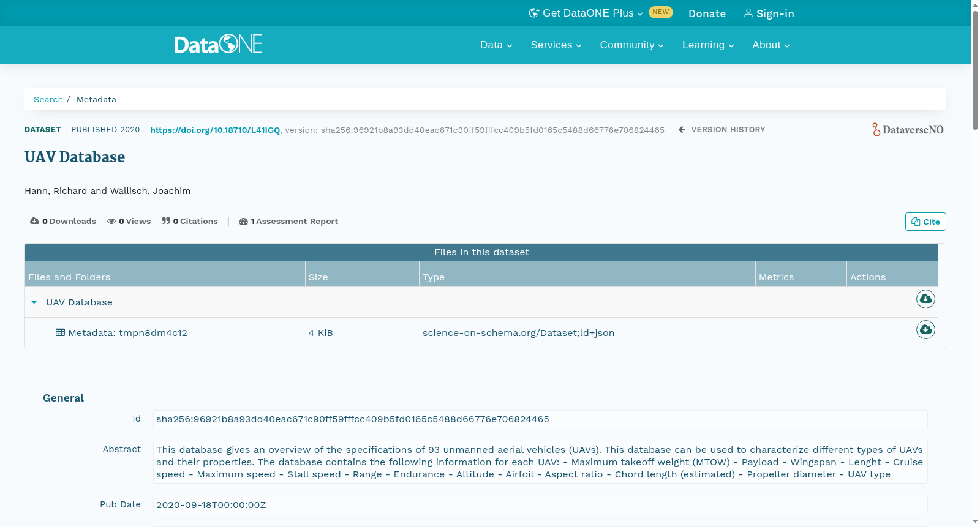Image resolution: width=980 pixels, height=527 pixels.
Task: Click the user icon next to Sign-in
Action: [x=748, y=13]
